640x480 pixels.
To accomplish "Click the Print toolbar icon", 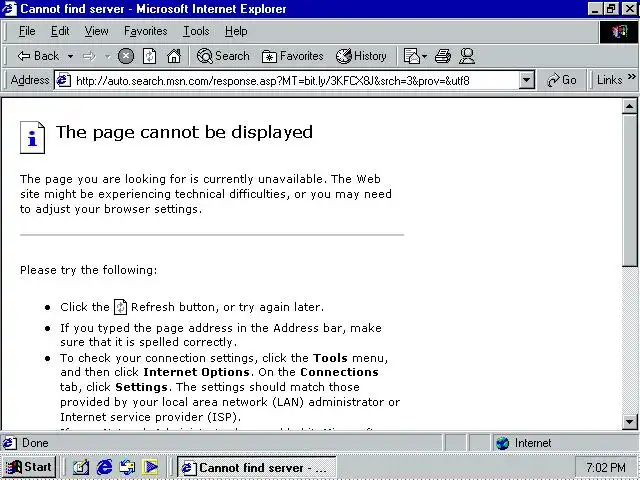I will pos(443,56).
